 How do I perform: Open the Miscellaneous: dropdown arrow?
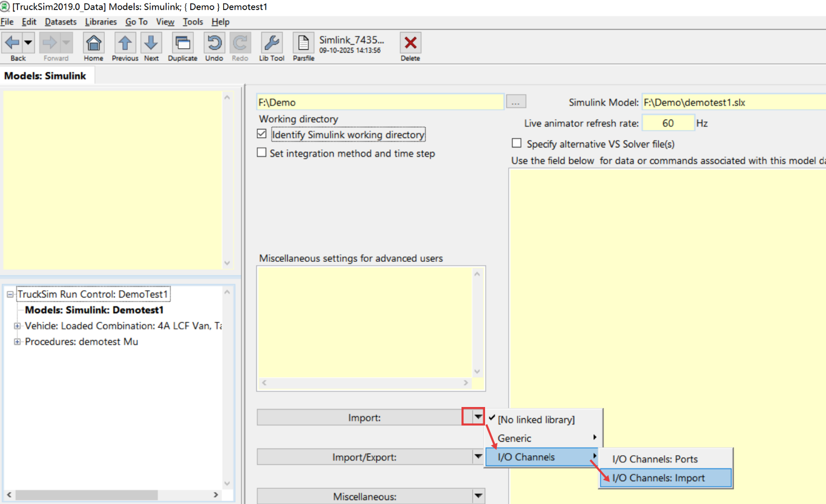tap(478, 496)
